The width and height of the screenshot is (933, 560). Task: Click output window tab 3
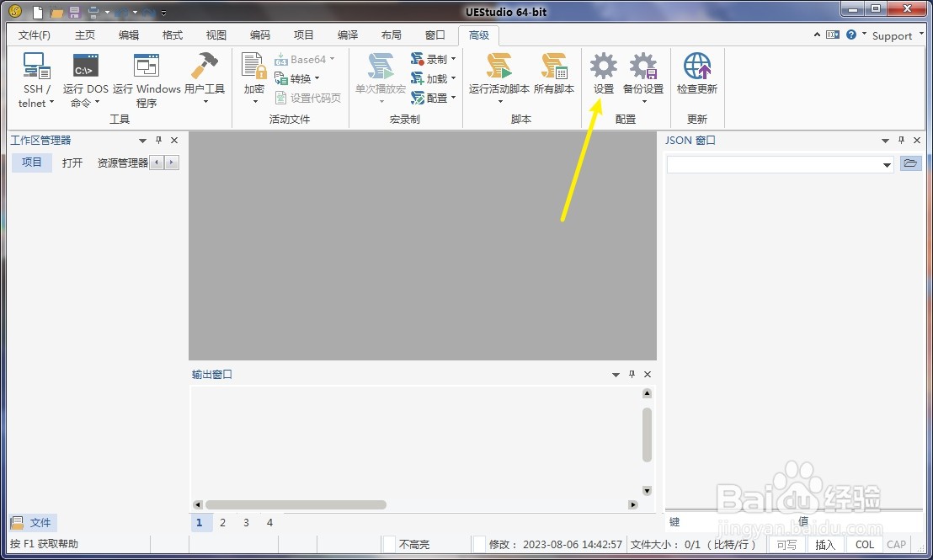[246, 522]
